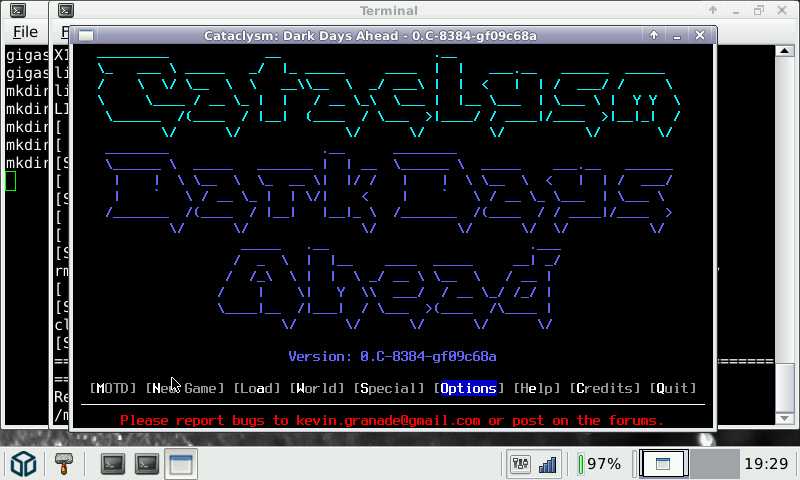Click the Terminal window title text
This screenshot has width=800, height=480.
click(389, 10)
